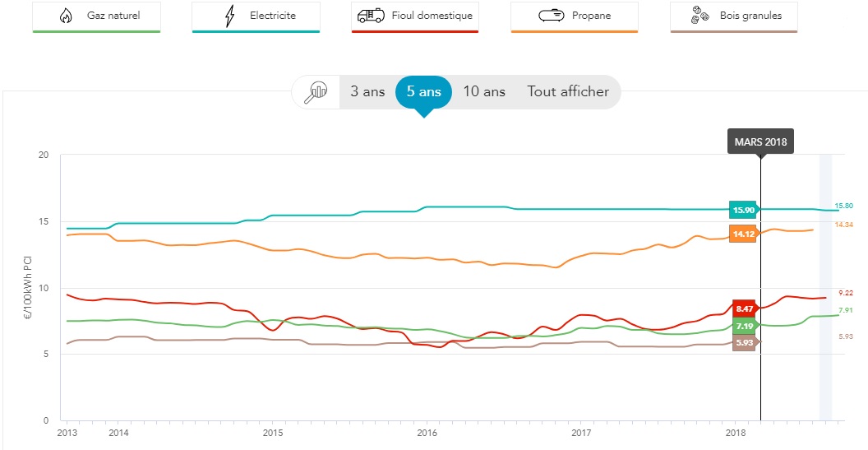
Task: Click the lightning bolt Electricite icon
Action: coord(229,16)
